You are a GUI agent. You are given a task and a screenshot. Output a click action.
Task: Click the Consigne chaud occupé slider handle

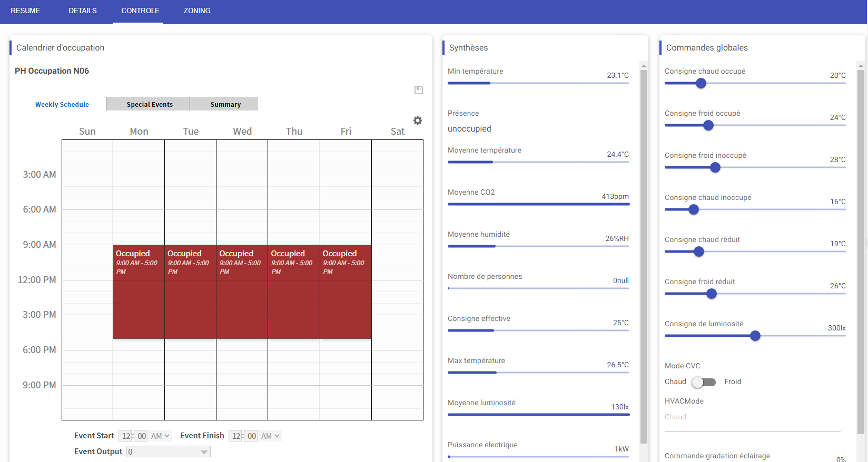coord(701,83)
